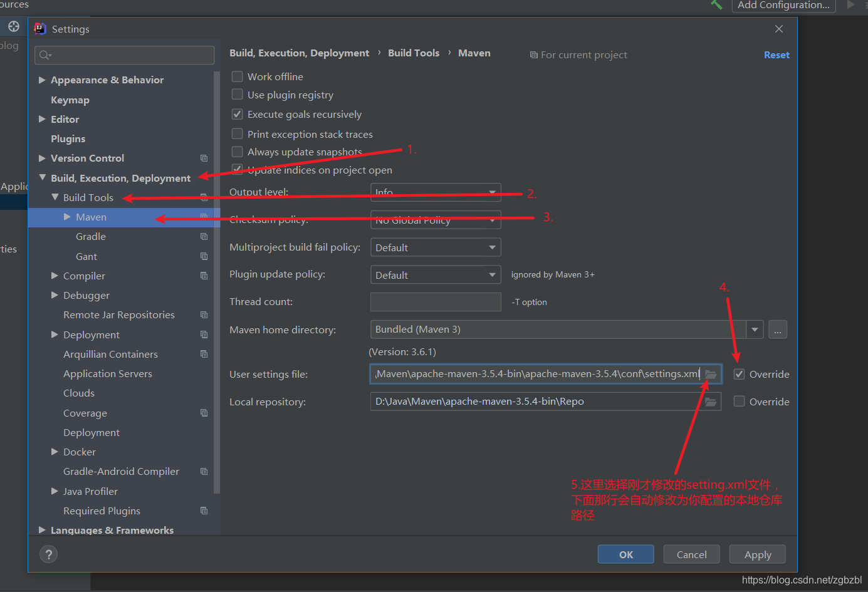
Task: Enable Print exception stack traces
Action: pyautogui.click(x=237, y=133)
